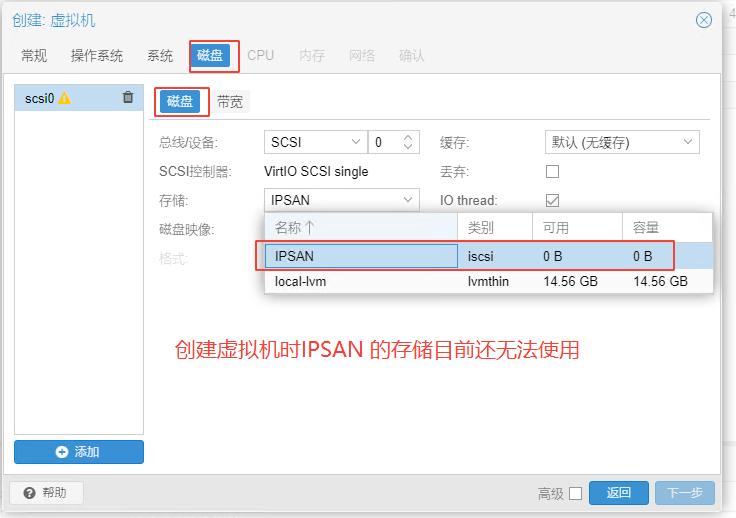Open 帮助 (Help) button

click(46, 493)
